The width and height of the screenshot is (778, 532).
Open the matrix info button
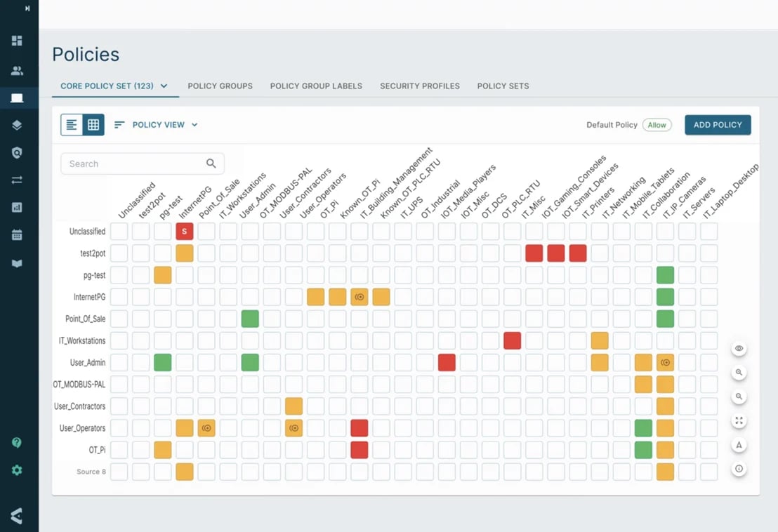coord(739,467)
